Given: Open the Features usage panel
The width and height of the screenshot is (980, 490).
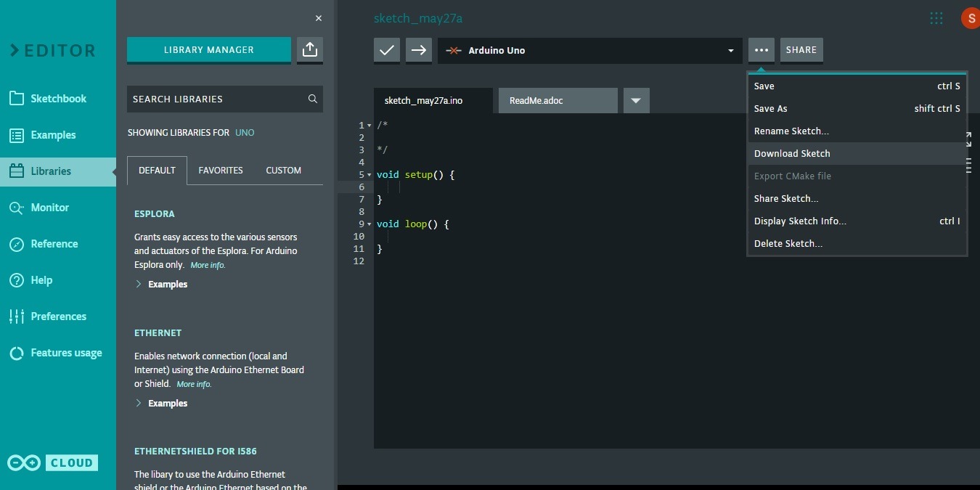Looking at the screenshot, I should [66, 352].
